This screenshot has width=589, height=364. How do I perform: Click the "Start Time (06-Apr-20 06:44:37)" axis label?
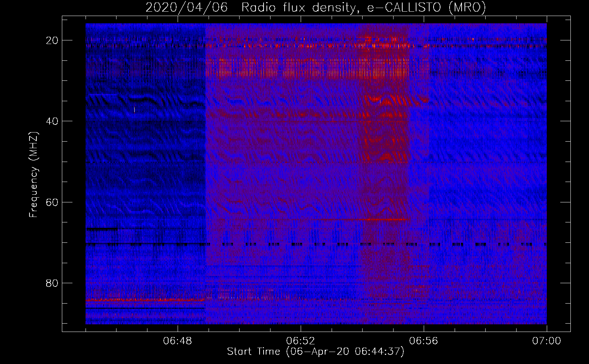pyautogui.click(x=316, y=352)
